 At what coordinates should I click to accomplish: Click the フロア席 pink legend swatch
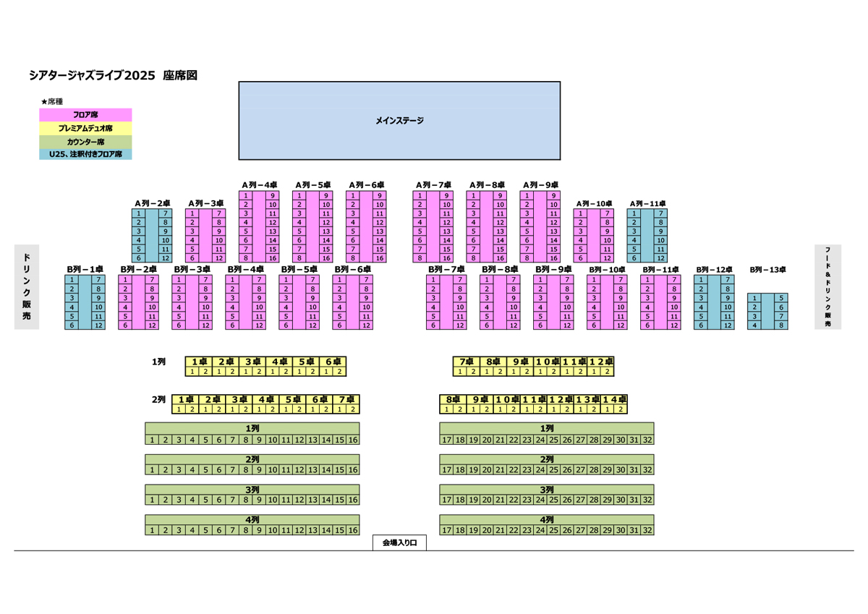pos(85,115)
